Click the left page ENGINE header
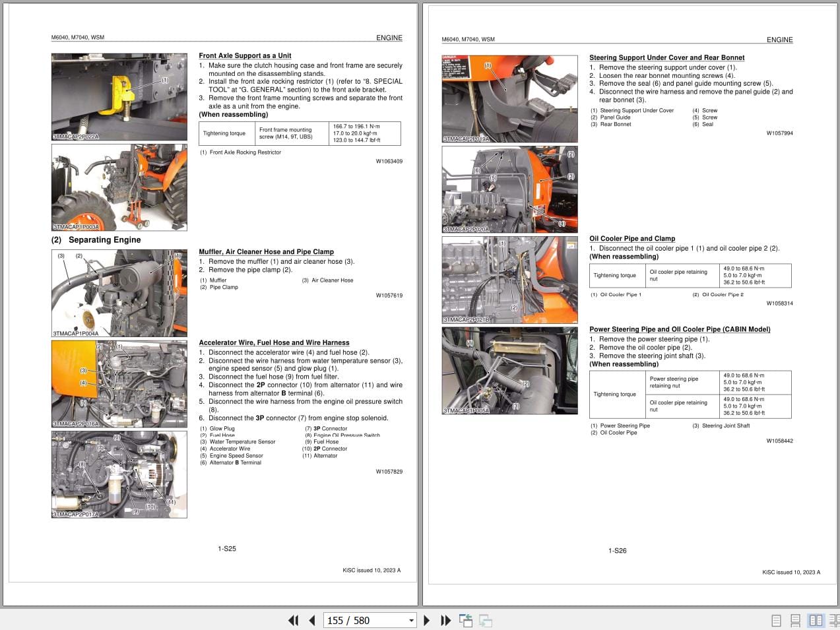The width and height of the screenshot is (840, 630). 389,38
